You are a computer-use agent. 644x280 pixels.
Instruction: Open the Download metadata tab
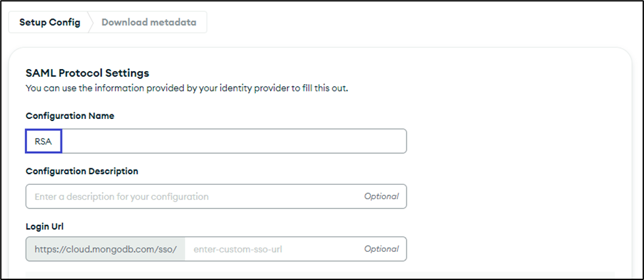(x=149, y=22)
